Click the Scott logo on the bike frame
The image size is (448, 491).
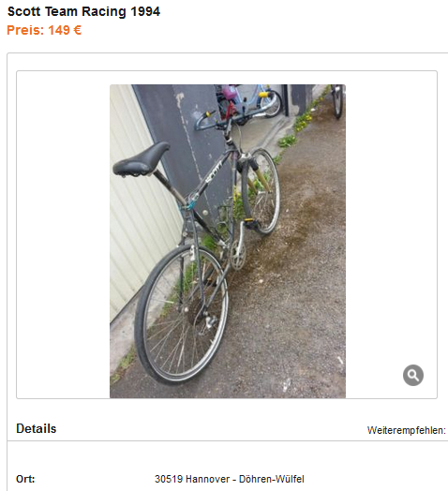[214, 172]
